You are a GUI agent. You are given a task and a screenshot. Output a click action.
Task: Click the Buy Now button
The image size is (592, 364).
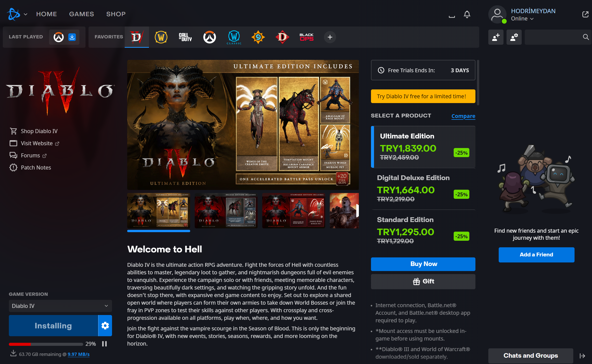click(x=423, y=264)
